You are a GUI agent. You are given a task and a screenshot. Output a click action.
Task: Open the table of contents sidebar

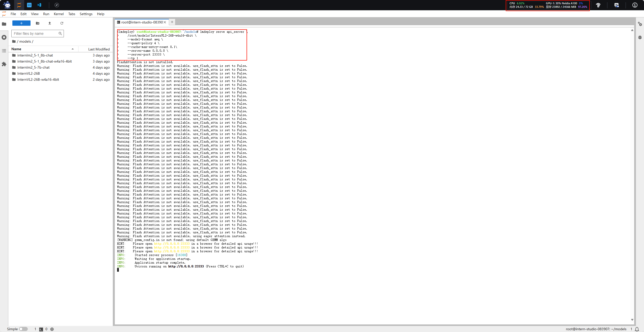(x=4, y=51)
